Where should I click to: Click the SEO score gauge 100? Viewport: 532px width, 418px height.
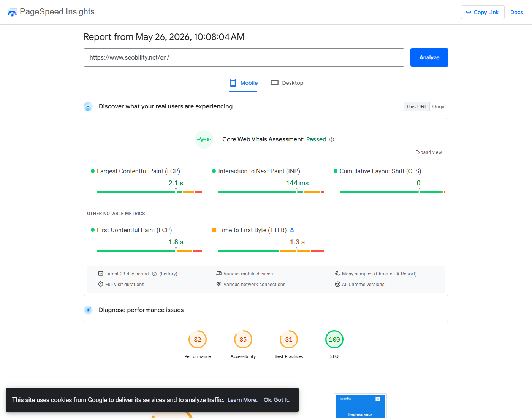[334, 340]
